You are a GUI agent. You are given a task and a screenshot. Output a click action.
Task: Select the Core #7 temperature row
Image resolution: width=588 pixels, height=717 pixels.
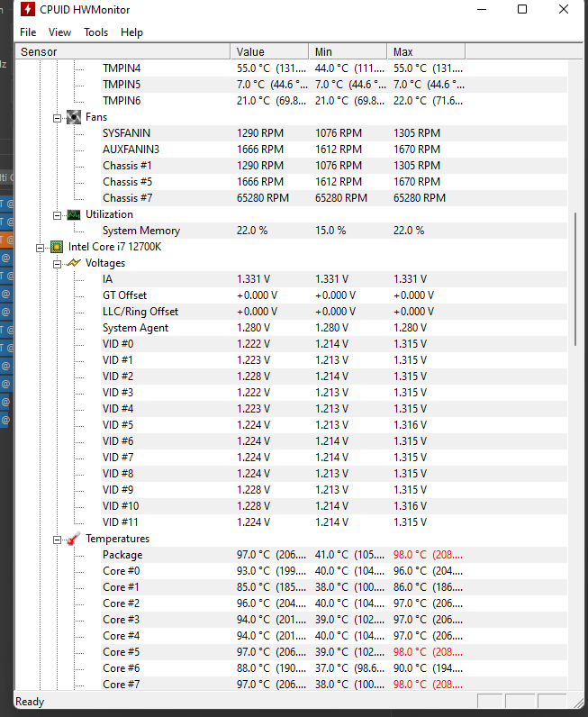point(334,685)
